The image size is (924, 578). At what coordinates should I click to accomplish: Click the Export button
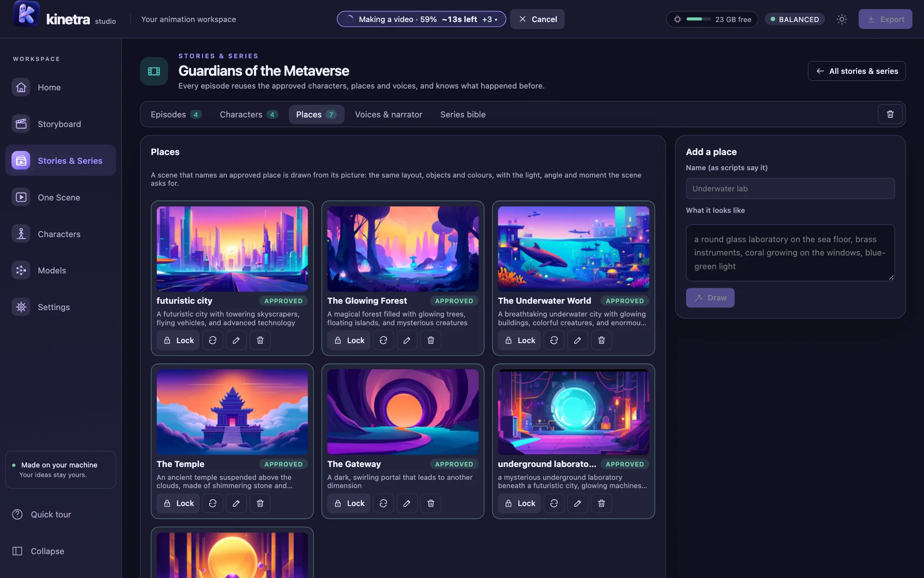pyautogui.click(x=885, y=19)
